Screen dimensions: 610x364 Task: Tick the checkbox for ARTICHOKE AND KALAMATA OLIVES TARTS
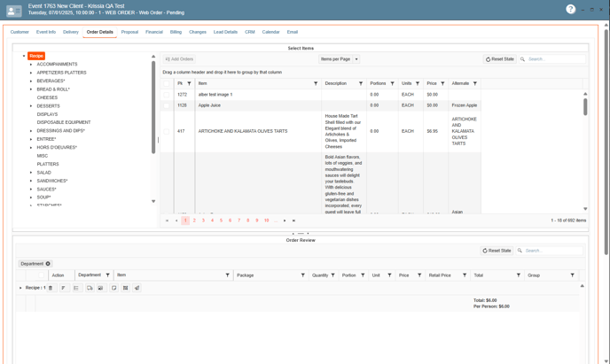(166, 131)
